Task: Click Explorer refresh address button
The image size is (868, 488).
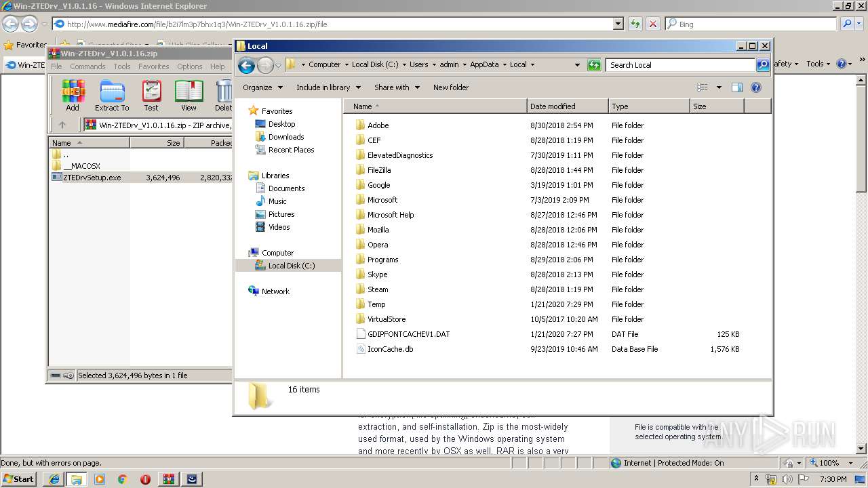Action: coord(594,65)
